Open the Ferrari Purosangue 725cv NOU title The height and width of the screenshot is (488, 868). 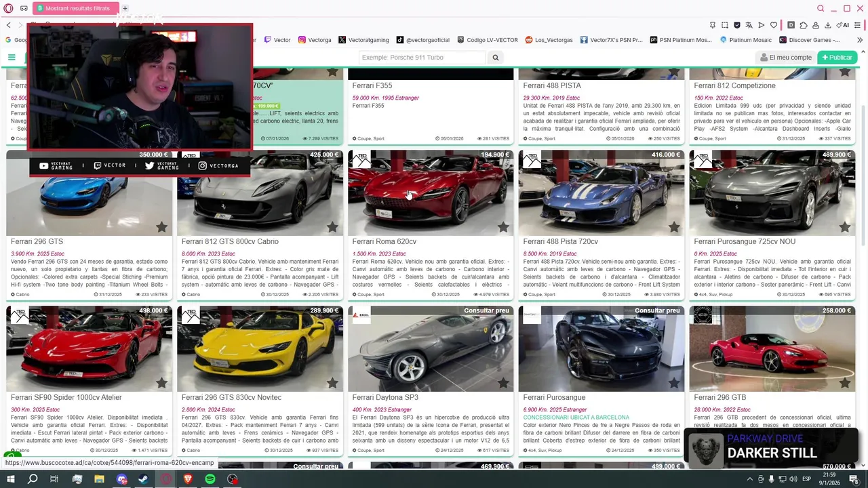tap(745, 241)
